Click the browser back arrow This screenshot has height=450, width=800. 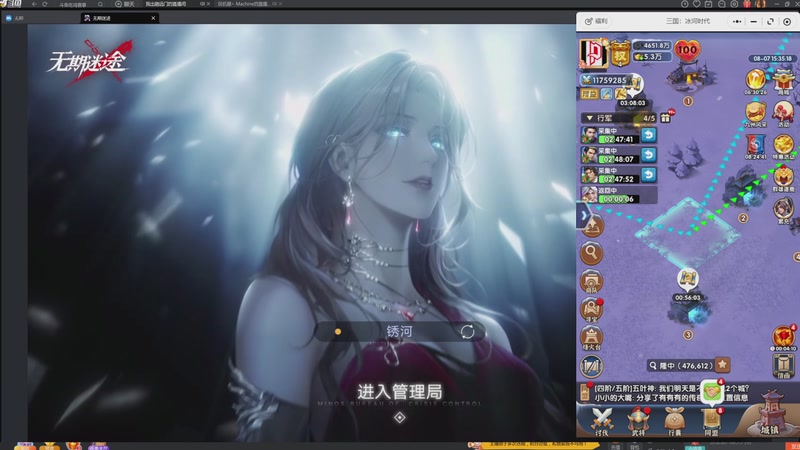coord(34,4)
